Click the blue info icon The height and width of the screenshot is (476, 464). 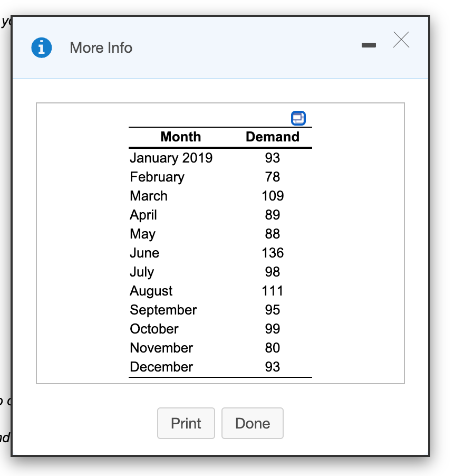(42, 47)
